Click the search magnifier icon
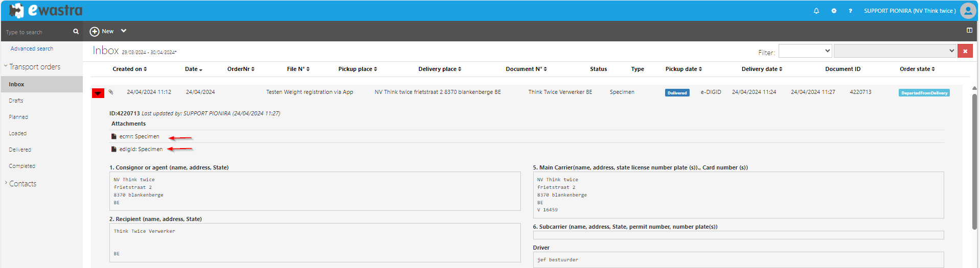The image size is (980, 268). point(76,32)
